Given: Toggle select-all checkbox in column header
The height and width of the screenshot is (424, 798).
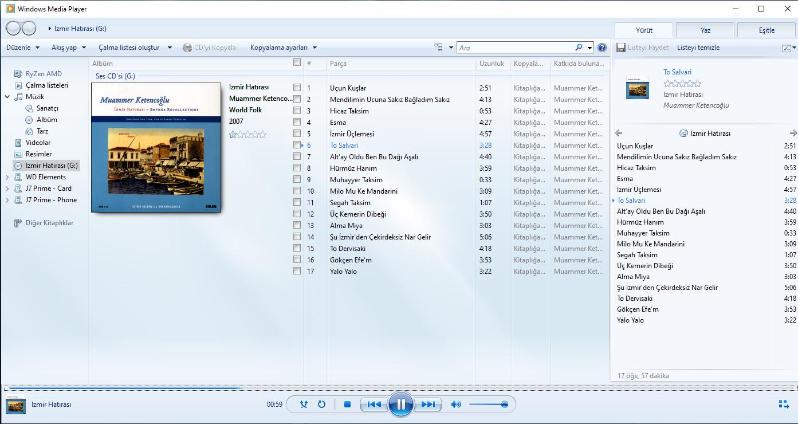Looking at the screenshot, I should 297,63.
